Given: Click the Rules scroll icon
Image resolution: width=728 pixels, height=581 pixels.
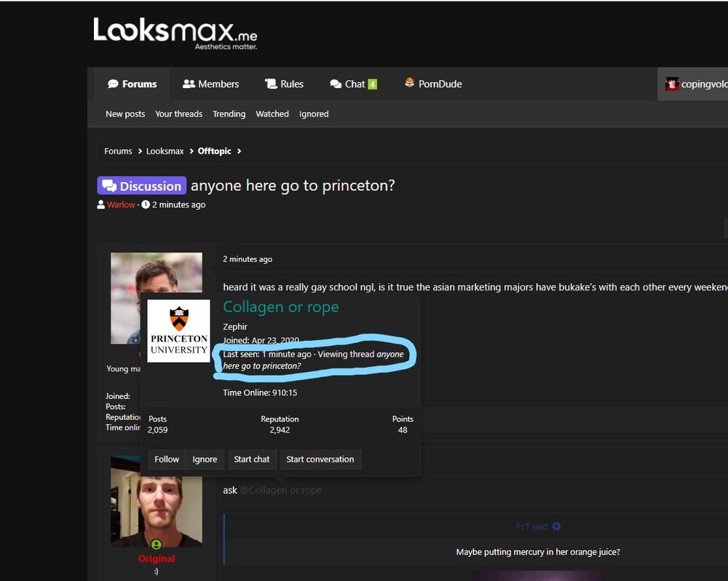Looking at the screenshot, I should pyautogui.click(x=271, y=84).
